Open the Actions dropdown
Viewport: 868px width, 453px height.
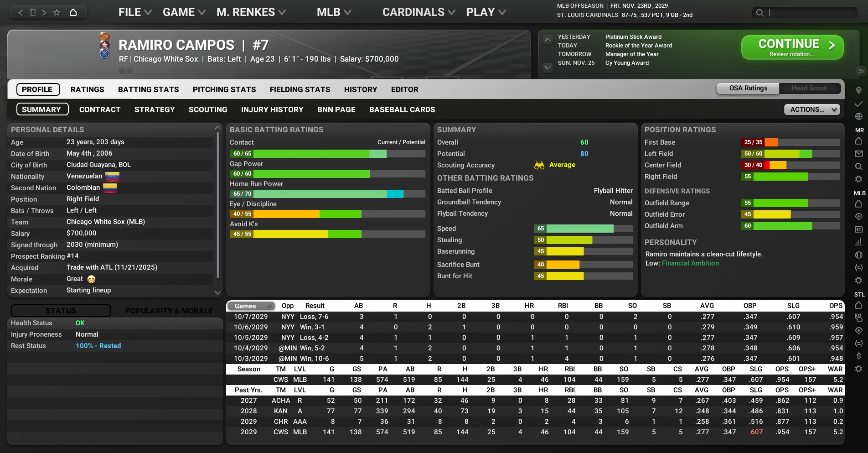(x=811, y=109)
